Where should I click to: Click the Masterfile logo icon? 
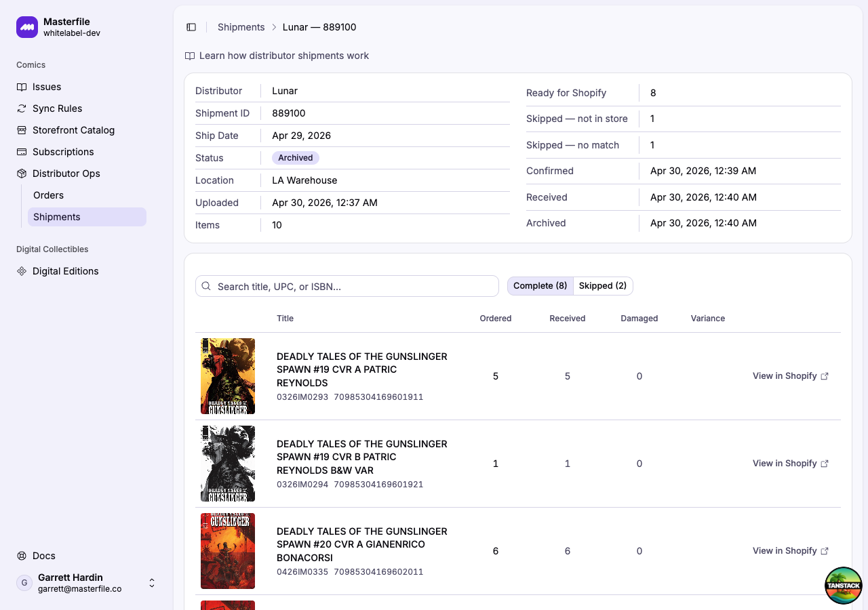click(27, 27)
